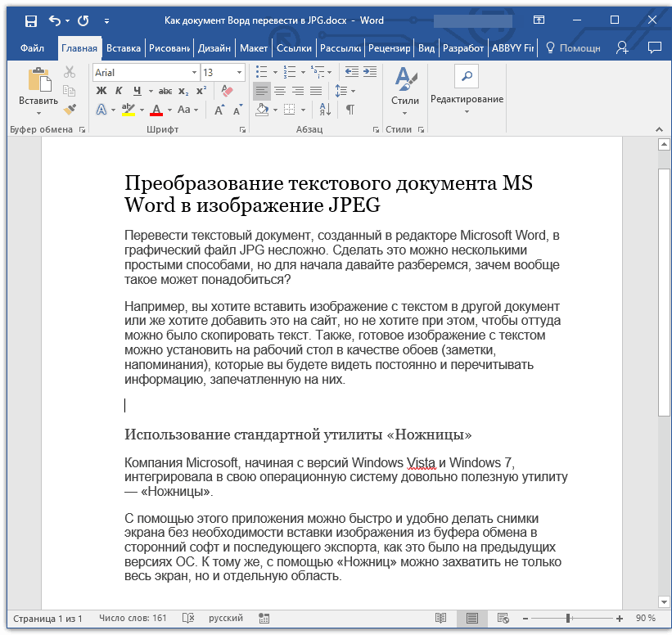Viewport: 672px width, 635px height.
Task: Click the Sort paragraphs A-Z icon
Action: click(325, 110)
